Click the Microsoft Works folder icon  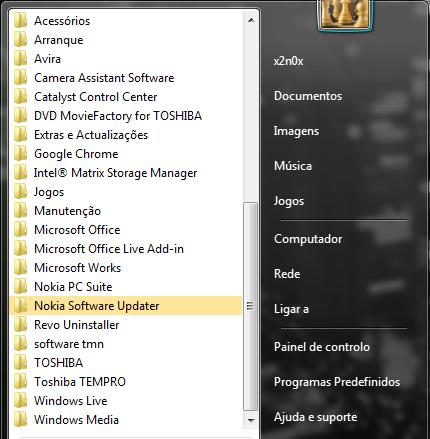[20, 268]
